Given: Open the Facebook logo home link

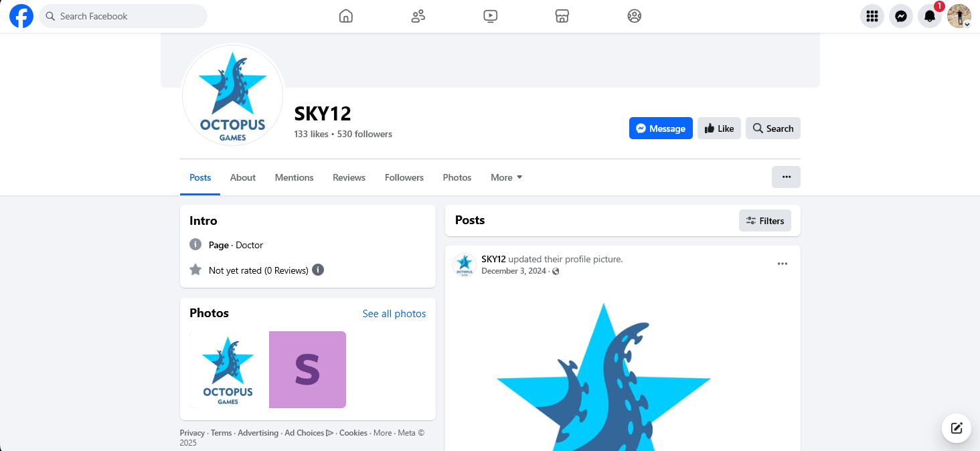Looking at the screenshot, I should tap(21, 16).
